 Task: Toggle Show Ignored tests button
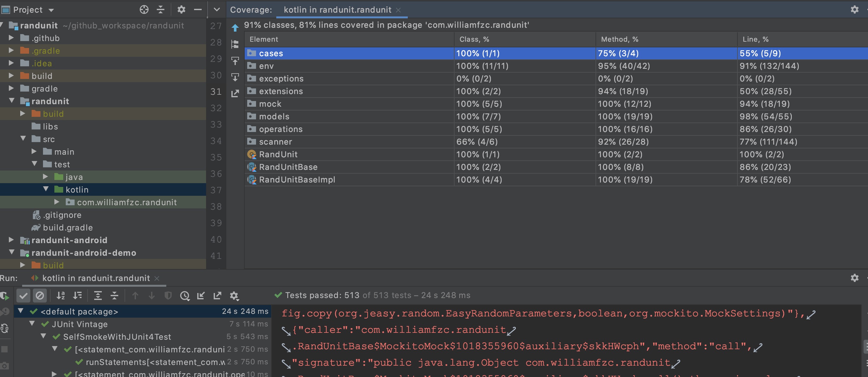tap(40, 296)
